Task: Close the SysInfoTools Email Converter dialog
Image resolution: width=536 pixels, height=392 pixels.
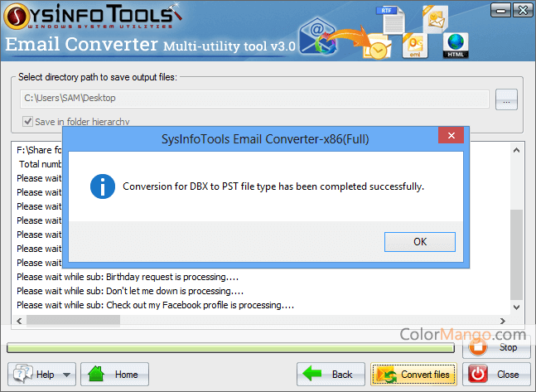Action: [451, 135]
